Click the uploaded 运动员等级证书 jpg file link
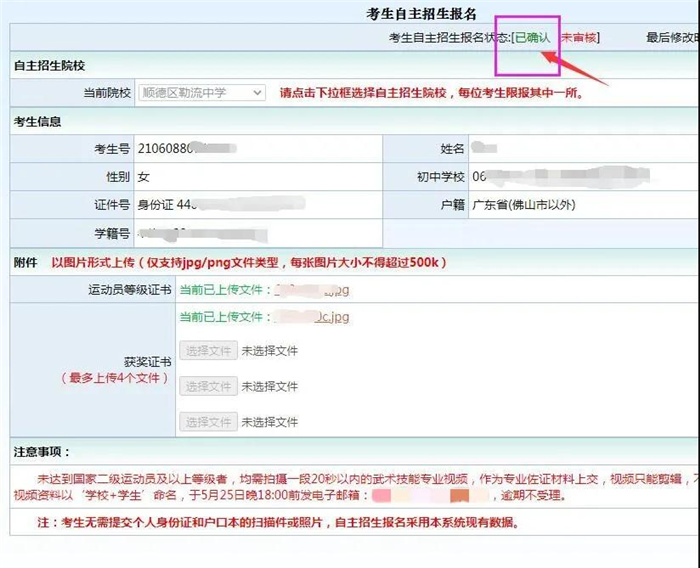Viewport: 700px width, 568px height. tap(311, 290)
